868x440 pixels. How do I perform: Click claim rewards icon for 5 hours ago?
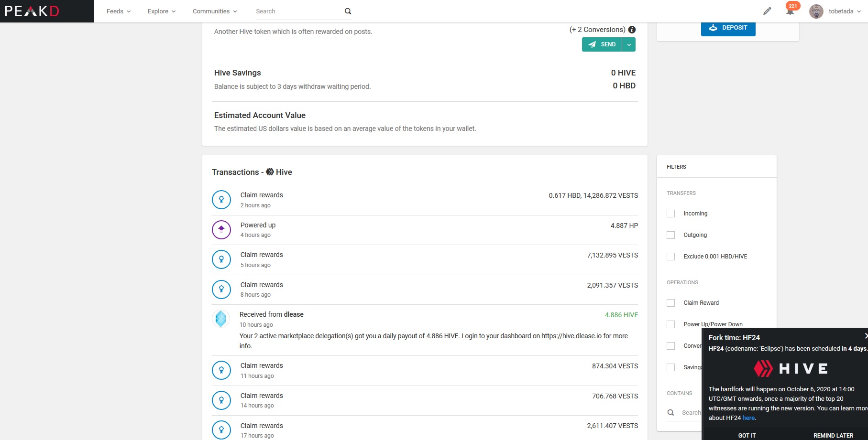click(x=221, y=259)
